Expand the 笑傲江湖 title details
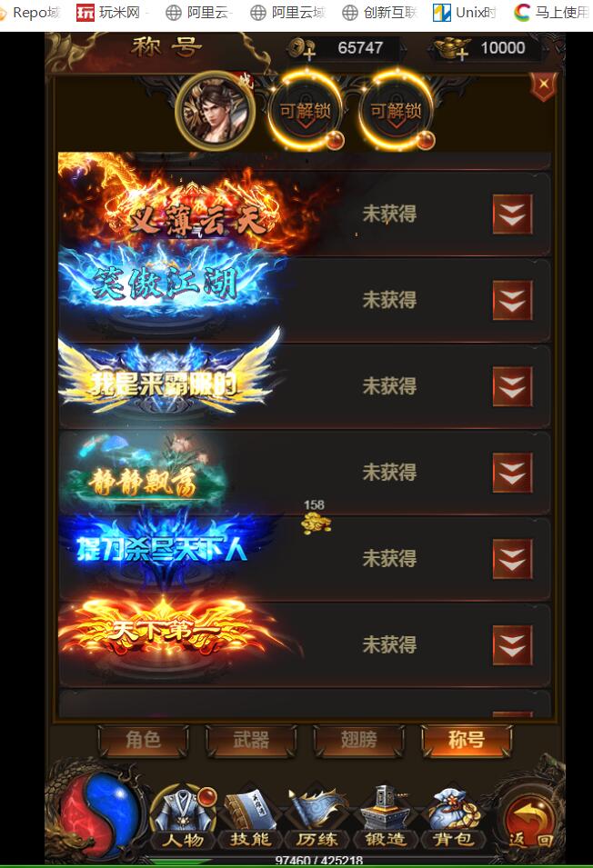This screenshot has width=593, height=868. click(x=513, y=300)
